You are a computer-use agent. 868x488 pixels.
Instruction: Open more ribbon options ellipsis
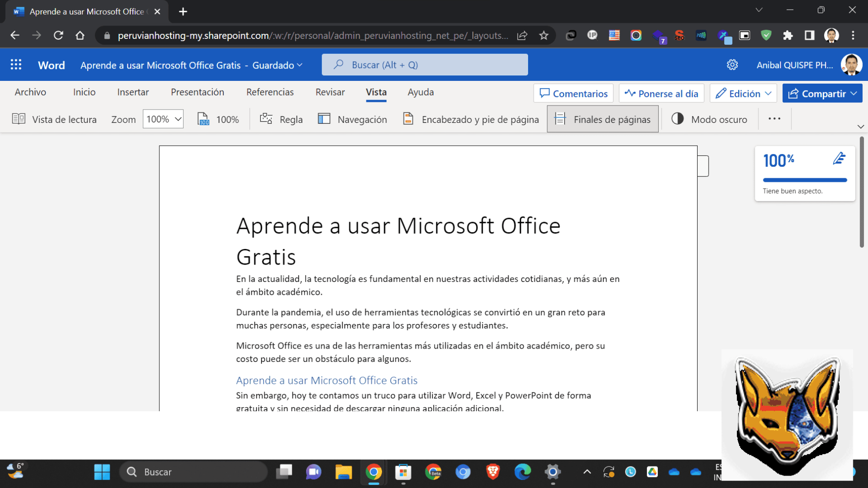tap(774, 119)
